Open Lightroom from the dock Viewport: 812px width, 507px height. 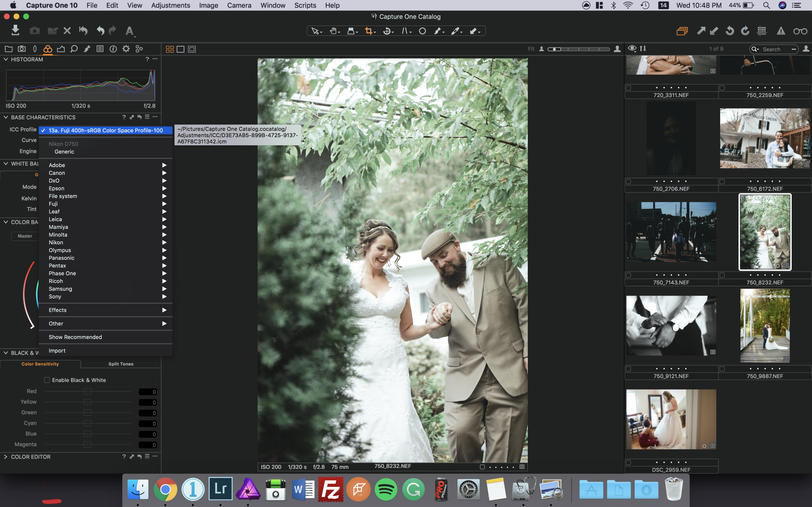pos(220,489)
